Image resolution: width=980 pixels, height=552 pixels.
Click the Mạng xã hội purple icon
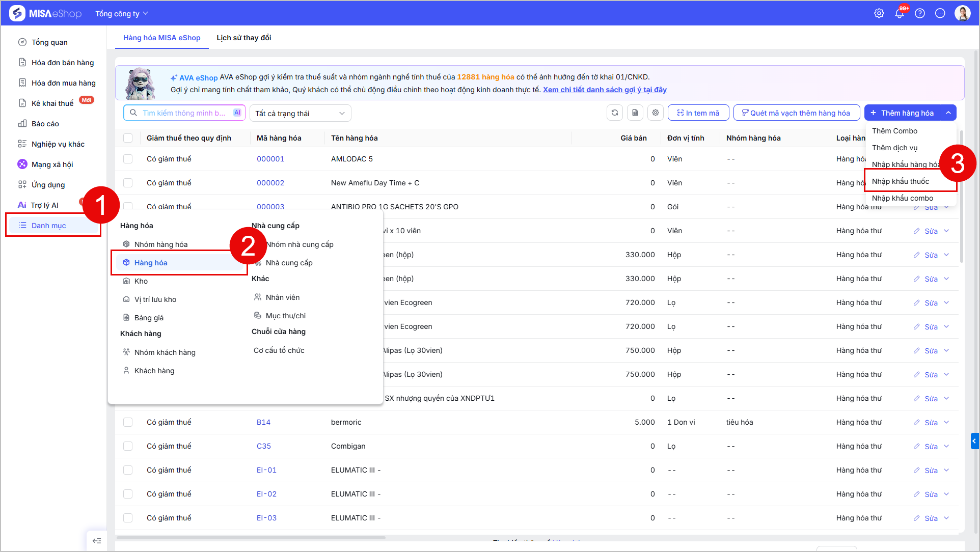[x=22, y=164]
